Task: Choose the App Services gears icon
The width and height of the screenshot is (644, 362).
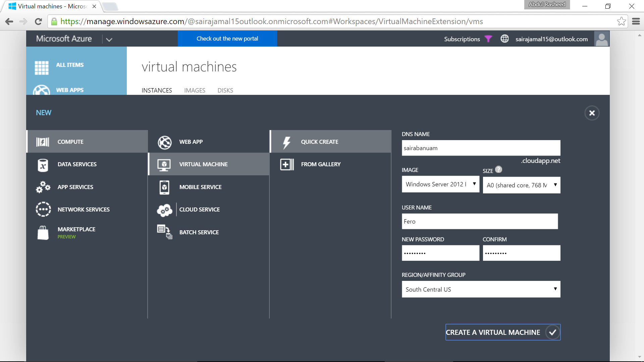Action: click(x=43, y=187)
